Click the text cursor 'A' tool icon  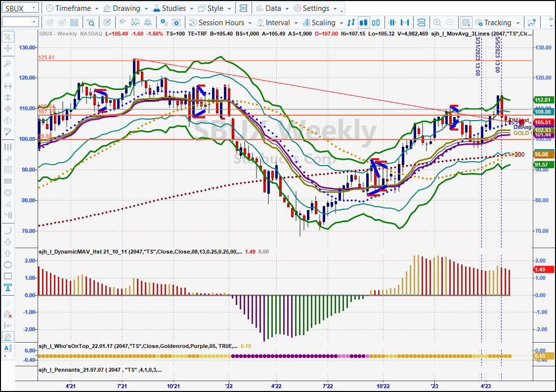pyautogui.click(x=7, y=348)
